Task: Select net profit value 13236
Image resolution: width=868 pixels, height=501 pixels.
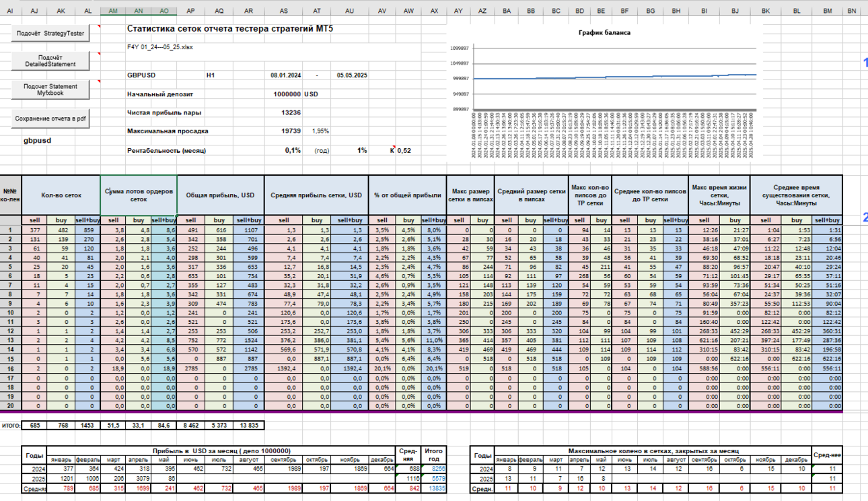Action: click(x=291, y=112)
